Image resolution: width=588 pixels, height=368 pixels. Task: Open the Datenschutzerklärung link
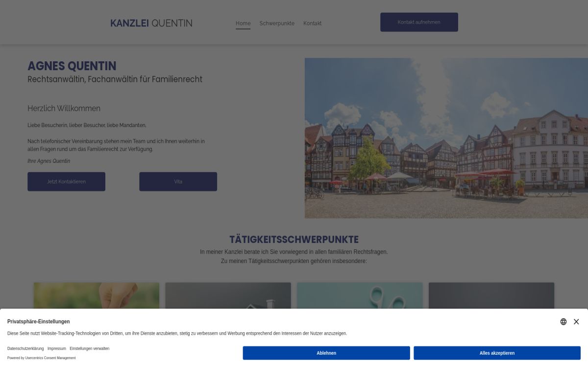point(25,348)
